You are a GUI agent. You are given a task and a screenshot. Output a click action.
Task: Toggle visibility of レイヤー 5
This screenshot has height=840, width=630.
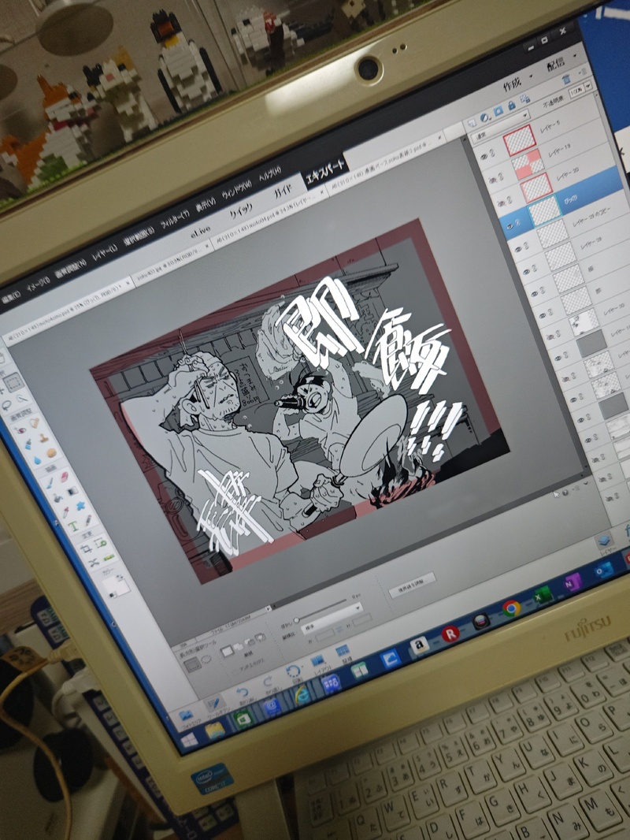coord(484,157)
